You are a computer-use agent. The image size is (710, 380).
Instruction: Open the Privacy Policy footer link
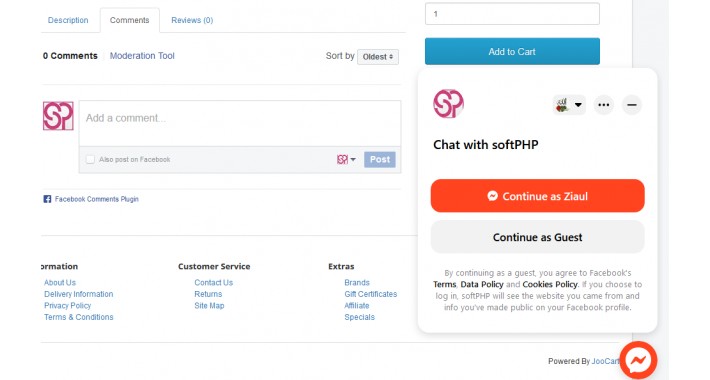pyautogui.click(x=67, y=305)
